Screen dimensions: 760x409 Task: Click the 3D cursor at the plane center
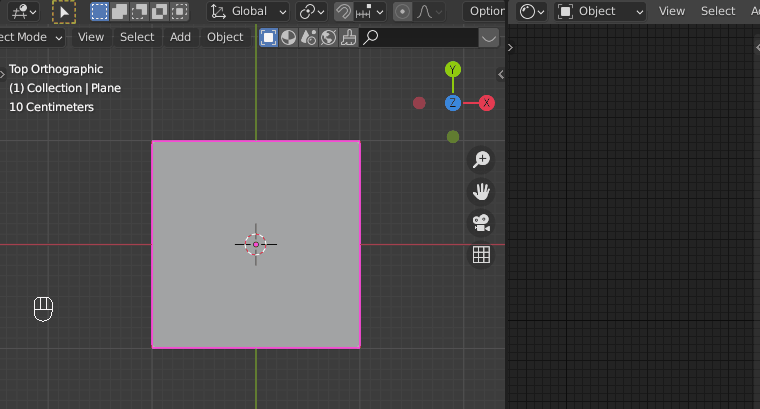coord(256,244)
